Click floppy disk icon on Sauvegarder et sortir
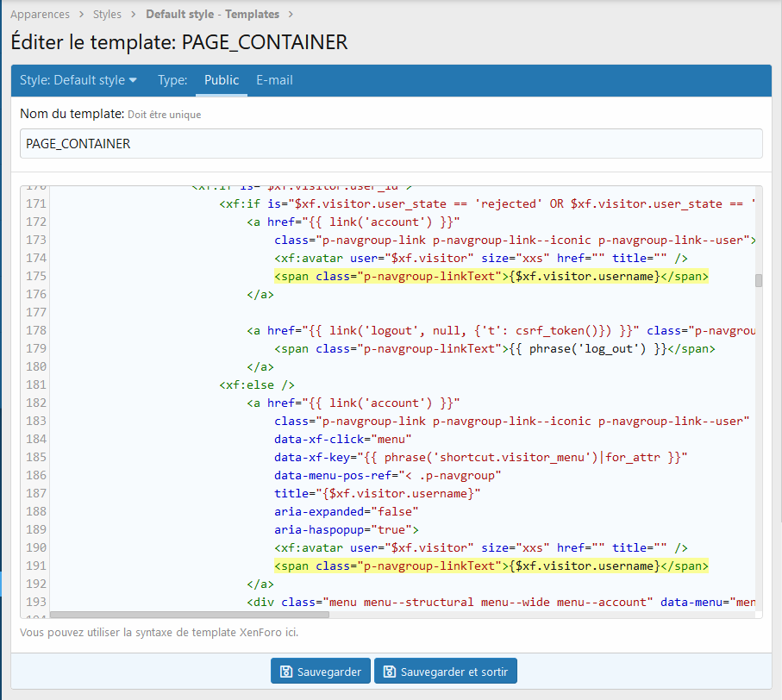This screenshot has width=782, height=700. [390, 672]
